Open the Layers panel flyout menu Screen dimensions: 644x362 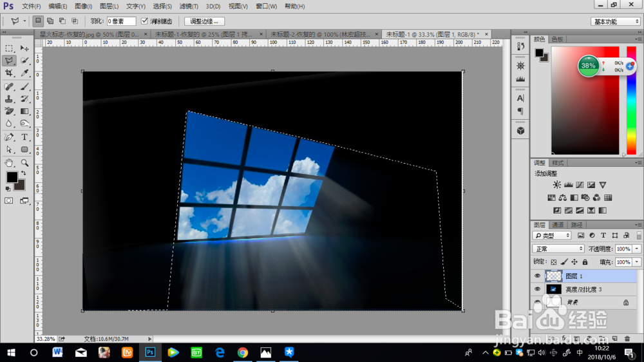[638, 225]
